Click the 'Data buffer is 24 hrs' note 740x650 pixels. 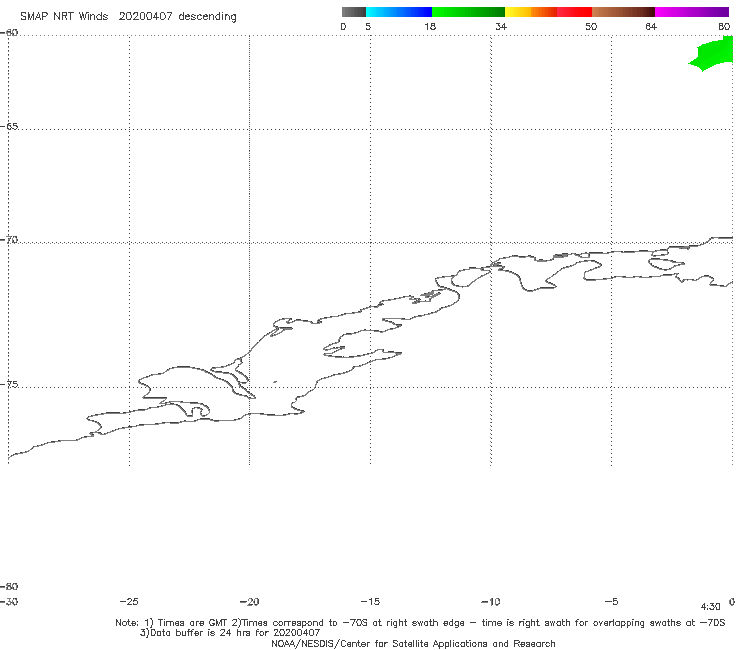coord(230,633)
